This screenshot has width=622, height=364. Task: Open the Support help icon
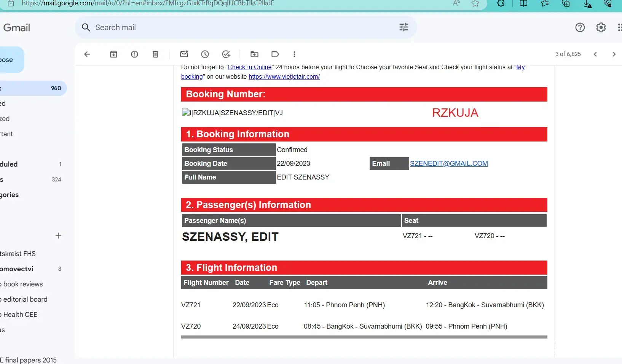point(580,27)
